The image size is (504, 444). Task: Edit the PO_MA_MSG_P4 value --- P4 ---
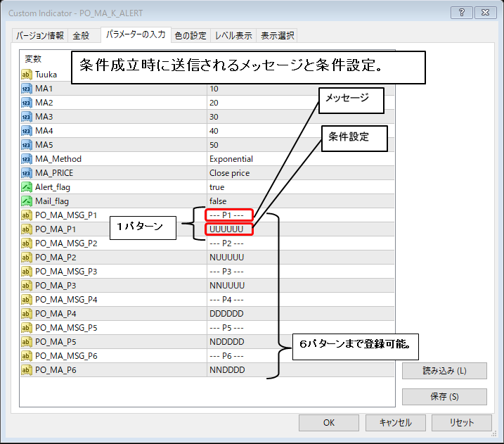point(226,300)
